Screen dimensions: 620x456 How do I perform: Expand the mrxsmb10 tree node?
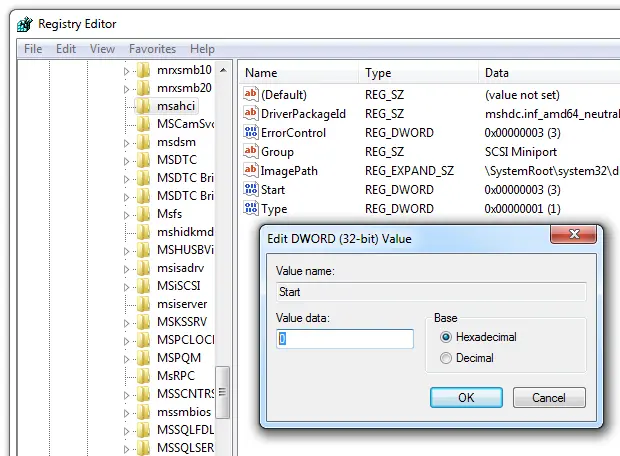click(x=127, y=70)
